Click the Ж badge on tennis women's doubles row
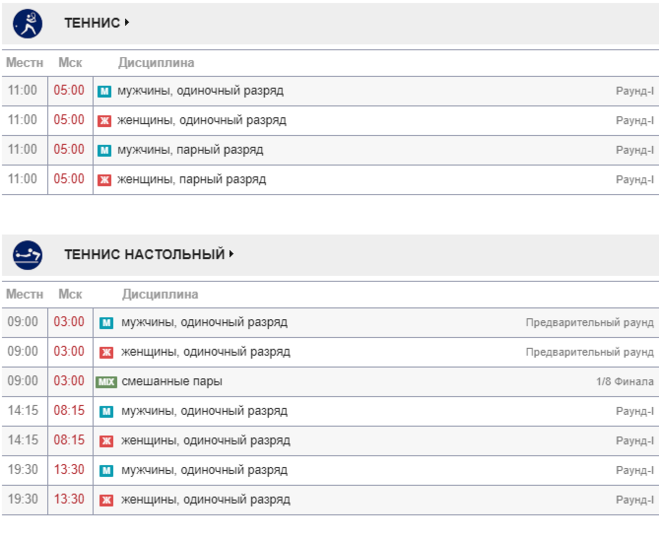The image size is (659, 538). (x=104, y=180)
